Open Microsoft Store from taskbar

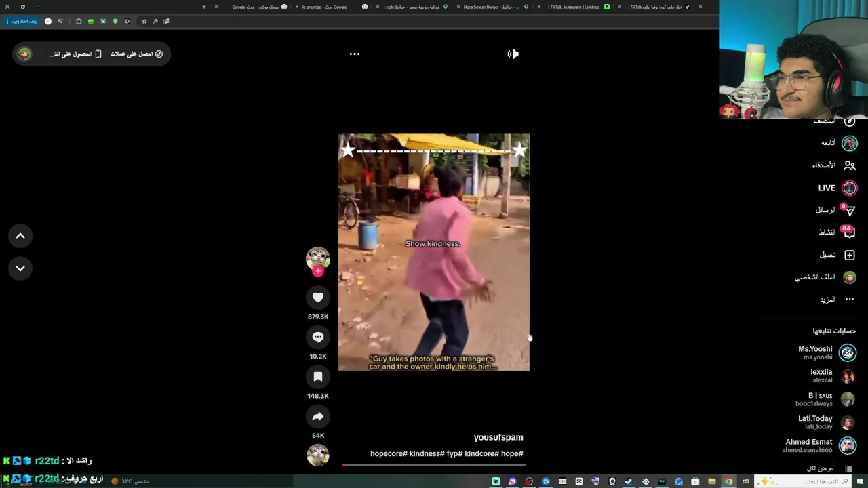695,481
